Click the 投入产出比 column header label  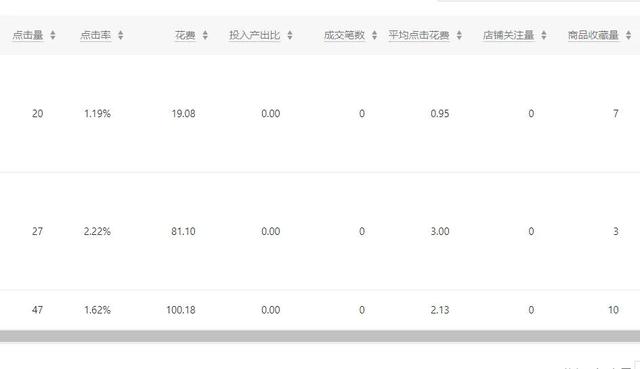pos(254,35)
